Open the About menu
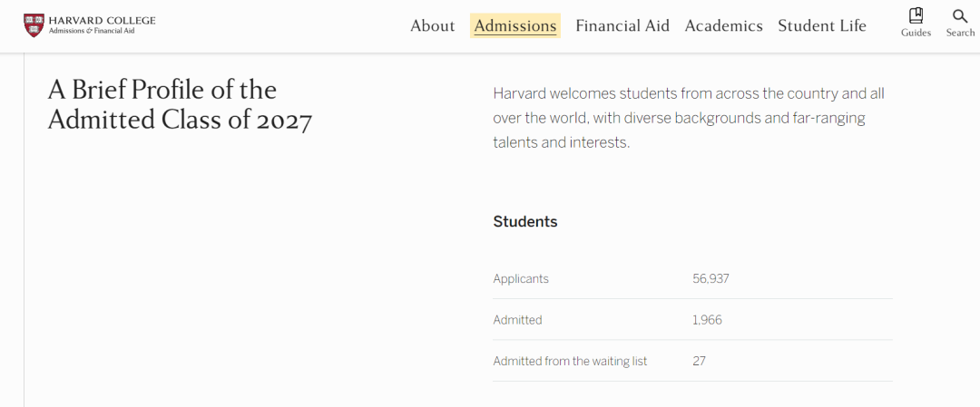Viewport: 980px width, 407px height. pos(433,25)
